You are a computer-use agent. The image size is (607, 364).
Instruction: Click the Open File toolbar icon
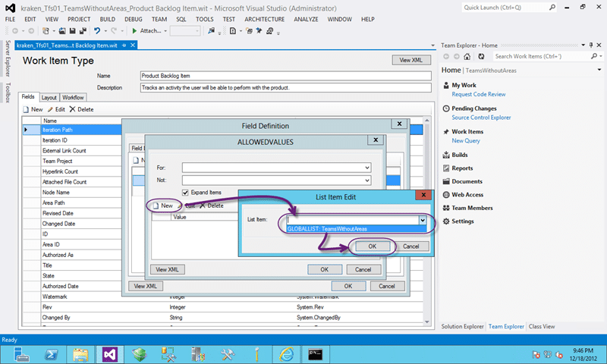(x=62, y=31)
